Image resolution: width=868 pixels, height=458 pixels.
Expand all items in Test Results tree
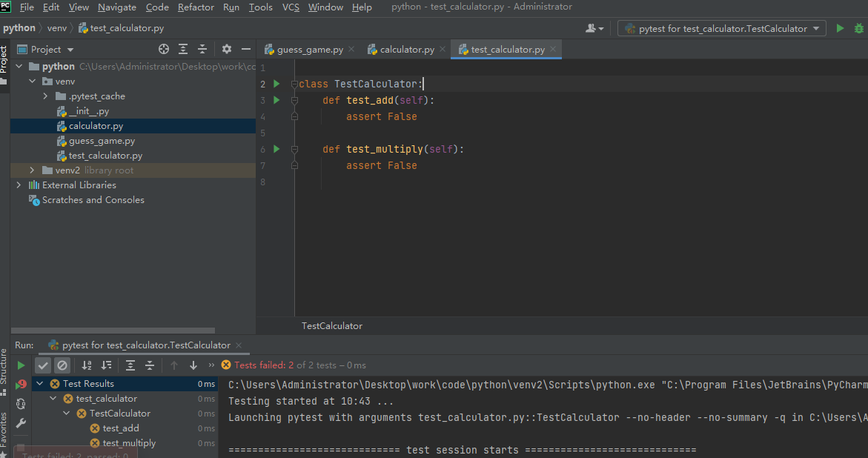(130, 365)
